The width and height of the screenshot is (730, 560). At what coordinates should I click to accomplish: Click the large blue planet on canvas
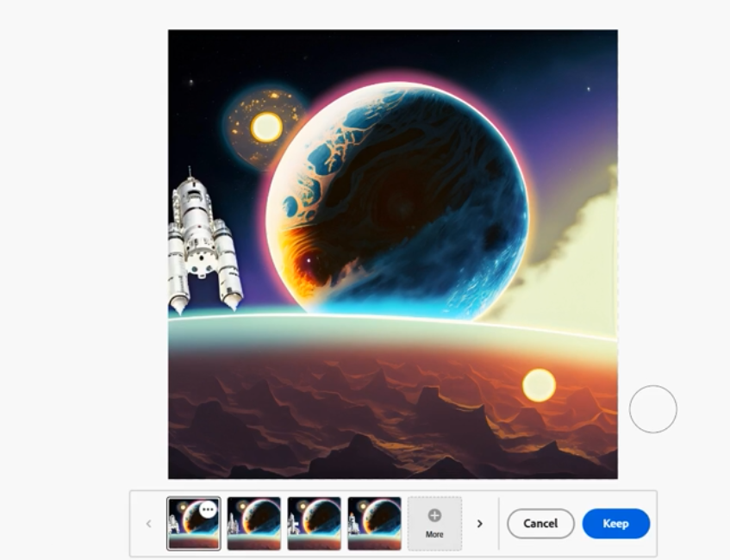405,198
